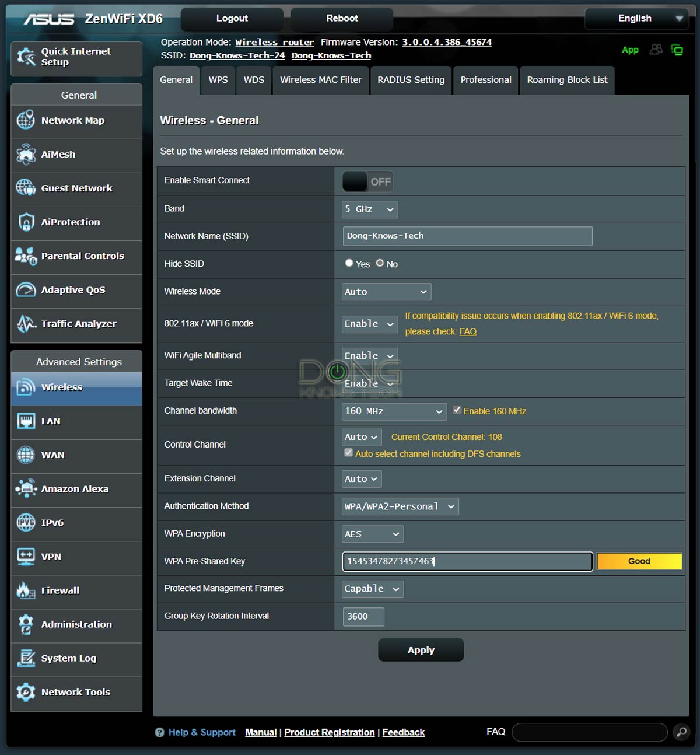Image resolution: width=700 pixels, height=755 pixels.
Task: Open the Band dropdown showing 5 GHz
Action: click(370, 209)
